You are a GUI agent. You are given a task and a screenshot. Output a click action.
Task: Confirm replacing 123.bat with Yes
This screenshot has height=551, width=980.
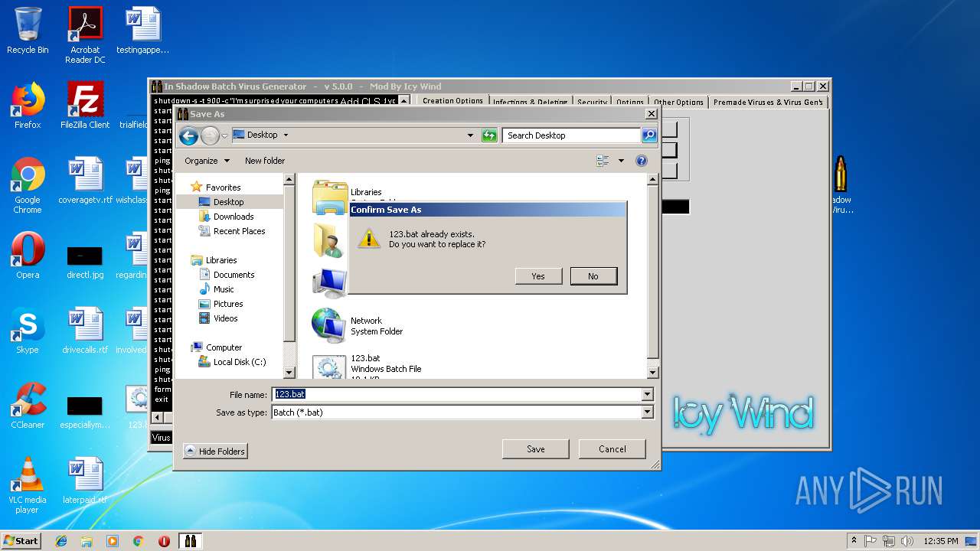click(x=538, y=276)
